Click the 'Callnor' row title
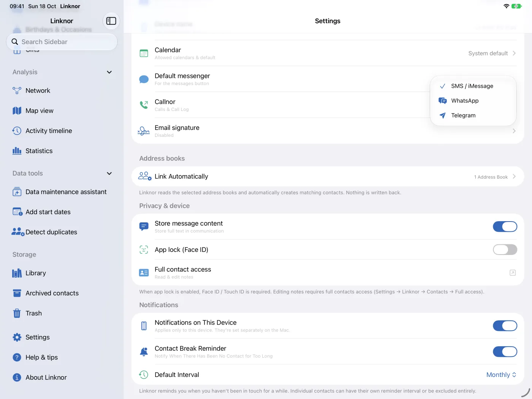The image size is (532, 399). (x=165, y=102)
